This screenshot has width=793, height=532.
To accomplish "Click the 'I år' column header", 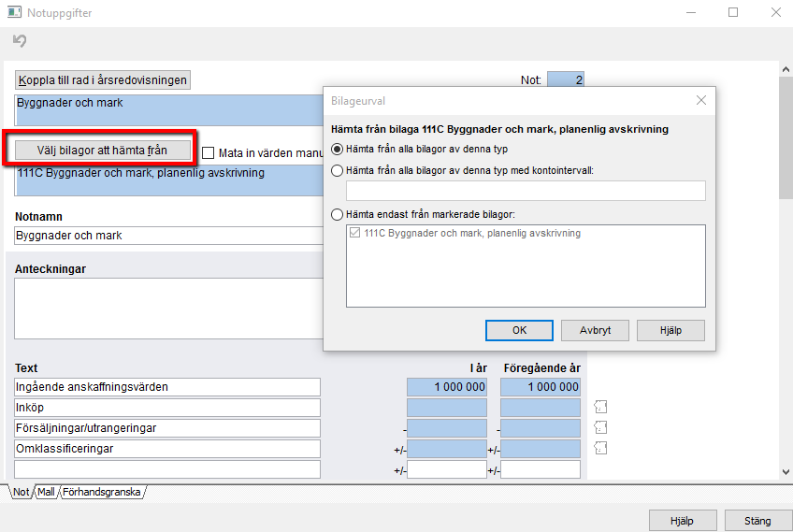I will [479, 368].
